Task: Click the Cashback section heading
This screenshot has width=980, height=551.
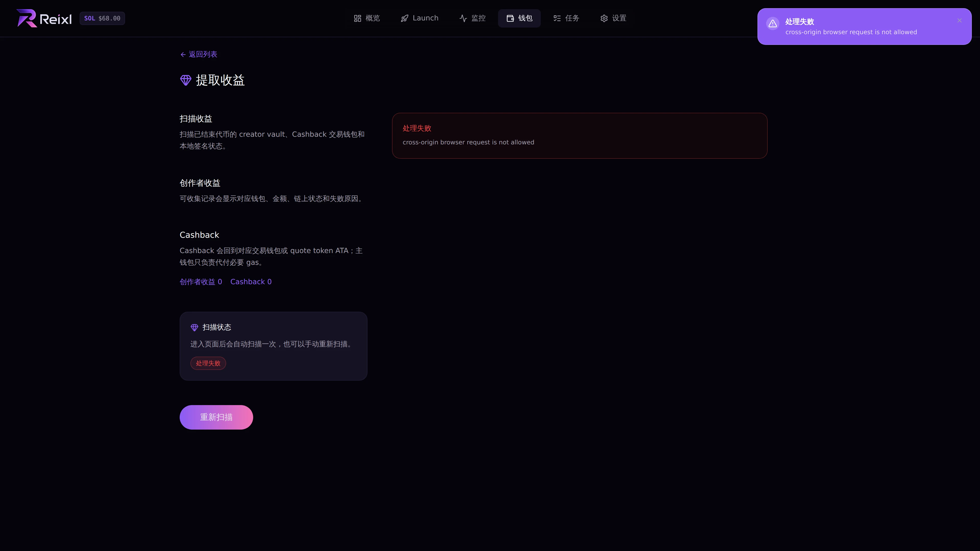Action: pyautogui.click(x=199, y=235)
